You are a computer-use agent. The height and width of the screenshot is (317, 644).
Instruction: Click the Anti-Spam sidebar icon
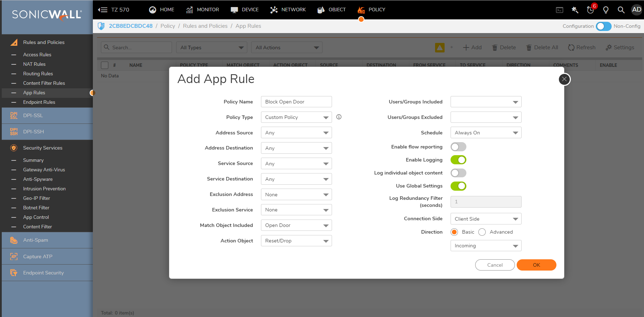(14, 240)
